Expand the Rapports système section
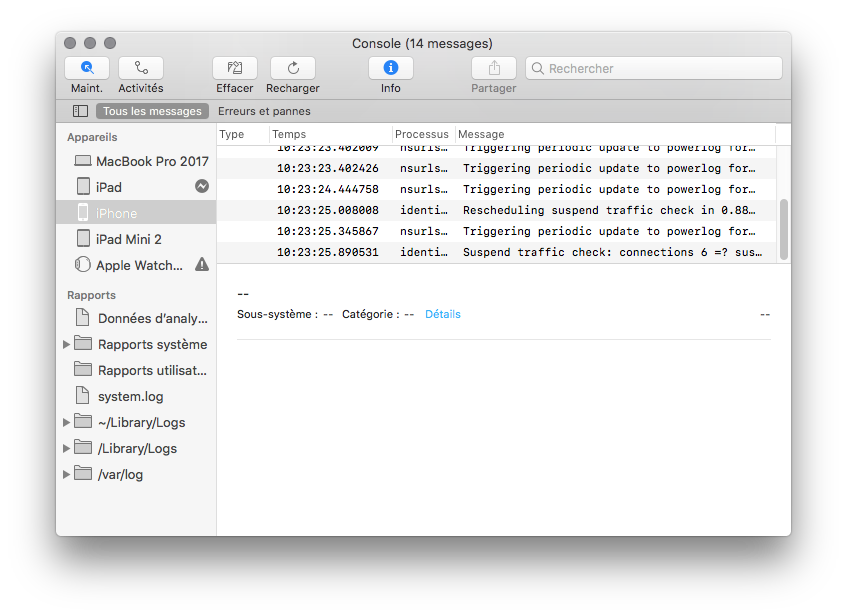 [x=66, y=344]
